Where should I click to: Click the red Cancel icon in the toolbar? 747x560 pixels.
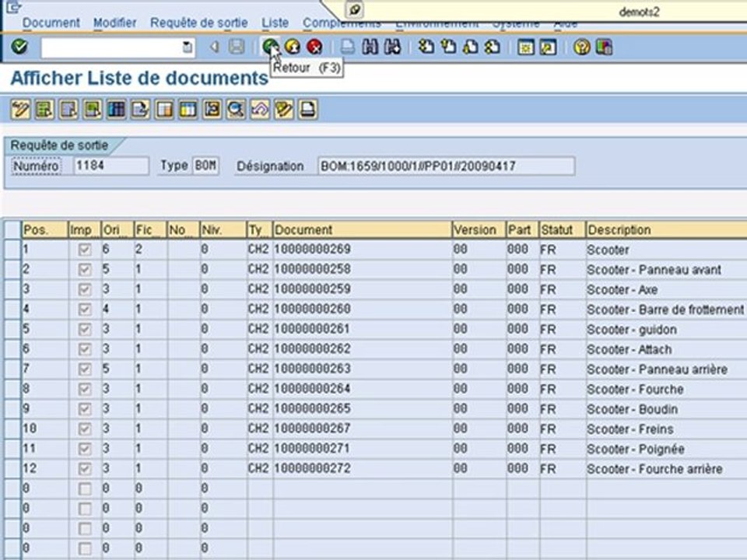314,47
